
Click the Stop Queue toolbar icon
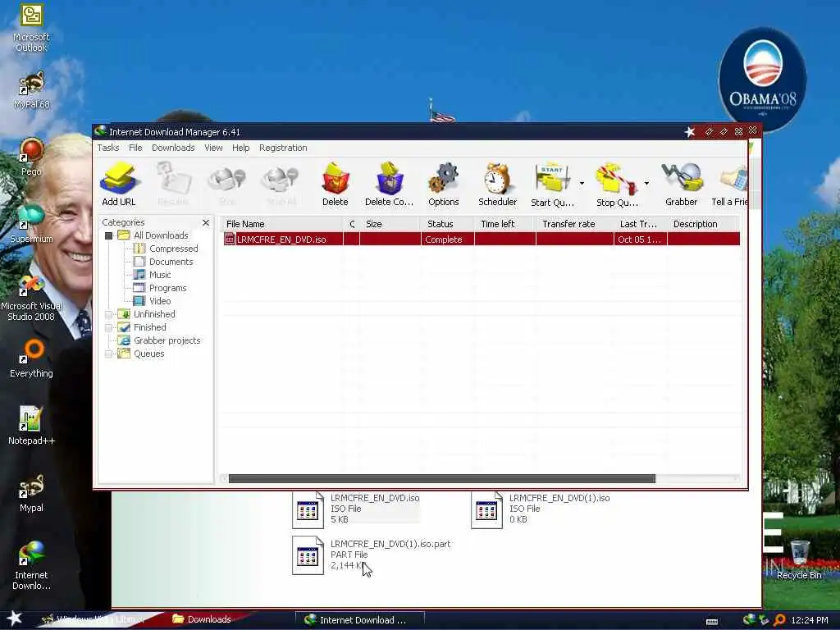point(617,184)
